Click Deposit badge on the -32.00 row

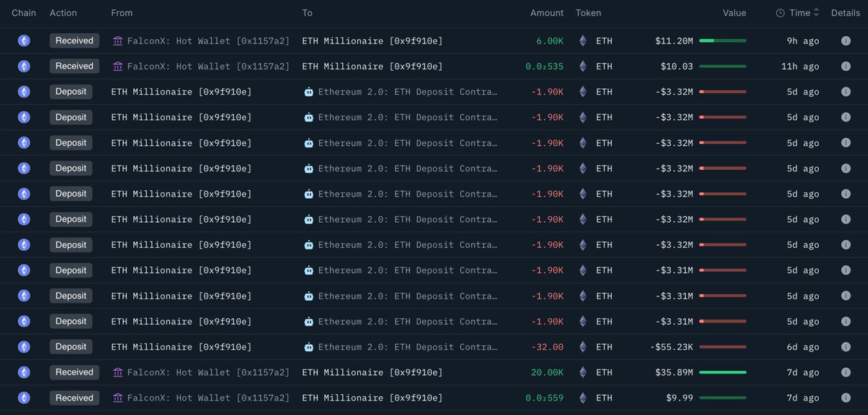71,347
